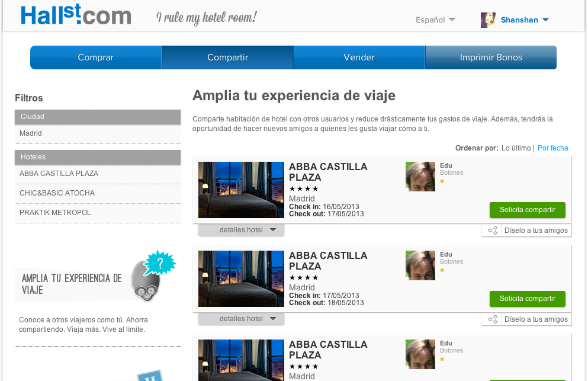This screenshot has width=588, height=381.
Task: Open Edu avatar in 16/05/2013 listing
Action: click(x=420, y=177)
